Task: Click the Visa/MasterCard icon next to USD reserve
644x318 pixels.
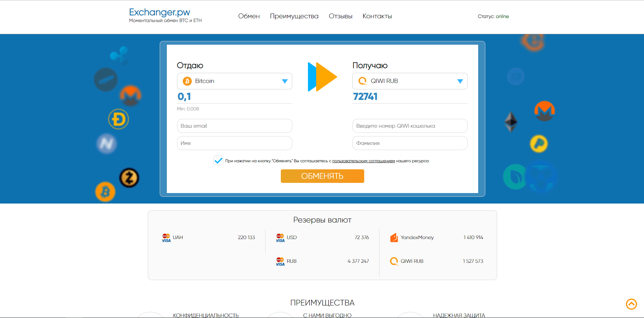Action: click(x=280, y=237)
